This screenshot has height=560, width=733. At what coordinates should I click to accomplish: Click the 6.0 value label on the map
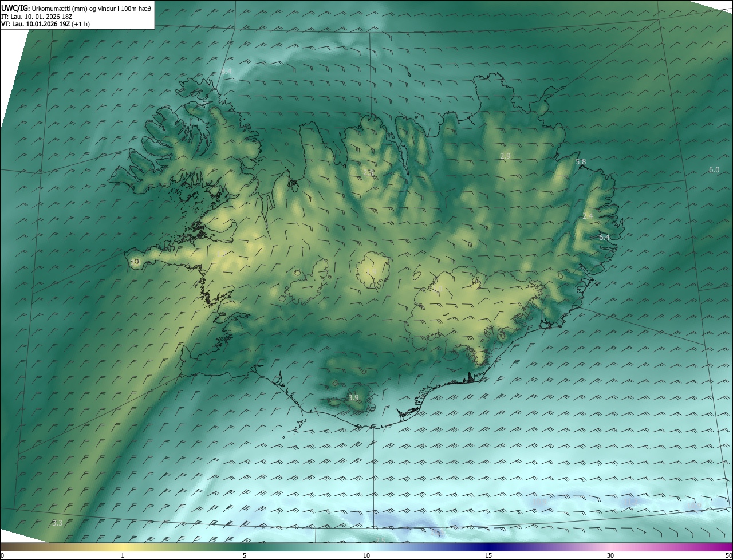click(714, 170)
